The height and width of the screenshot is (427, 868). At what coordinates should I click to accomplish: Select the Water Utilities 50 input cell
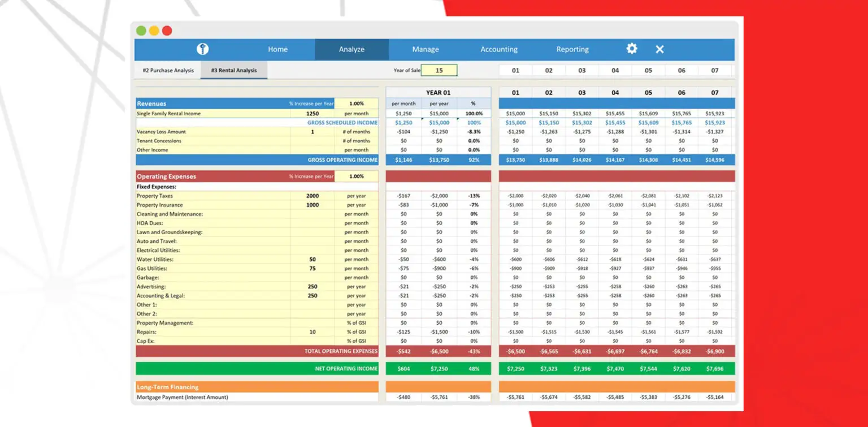point(313,259)
